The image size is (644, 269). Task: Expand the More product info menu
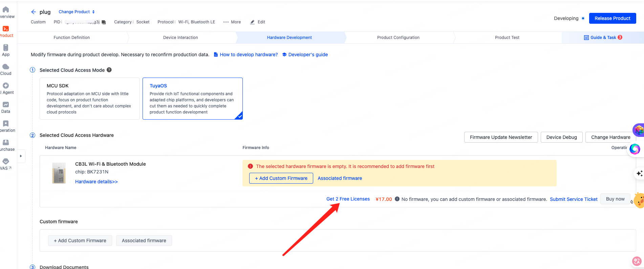click(232, 22)
